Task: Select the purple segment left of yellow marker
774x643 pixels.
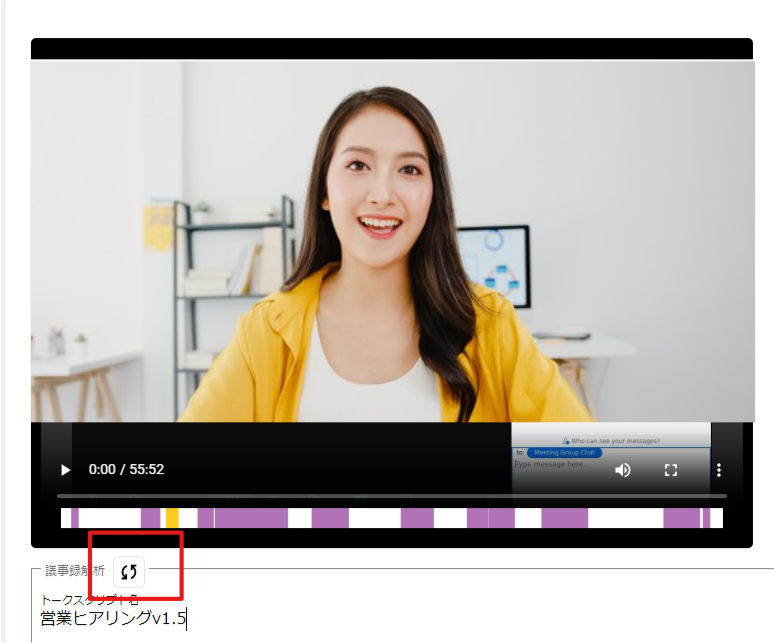Action: click(x=150, y=518)
